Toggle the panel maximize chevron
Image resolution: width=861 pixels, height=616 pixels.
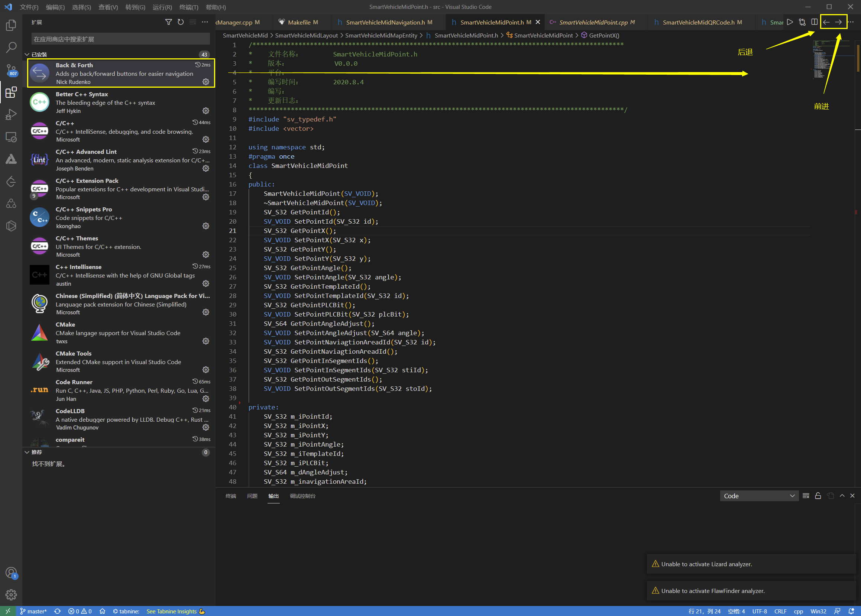pyautogui.click(x=841, y=496)
